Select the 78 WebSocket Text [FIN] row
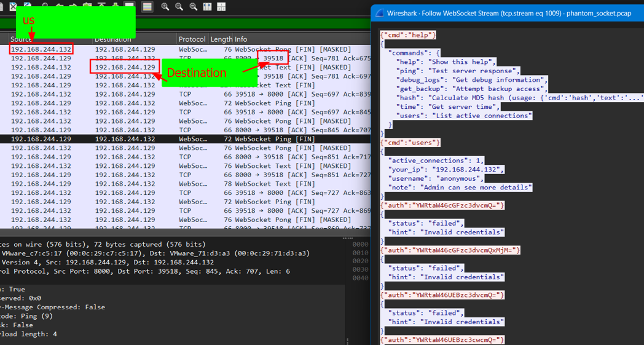 (185, 184)
